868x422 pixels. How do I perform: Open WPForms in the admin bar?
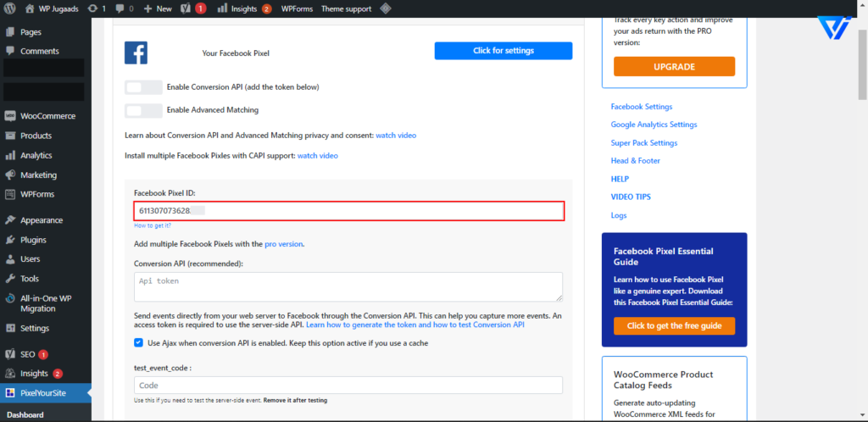pos(297,8)
